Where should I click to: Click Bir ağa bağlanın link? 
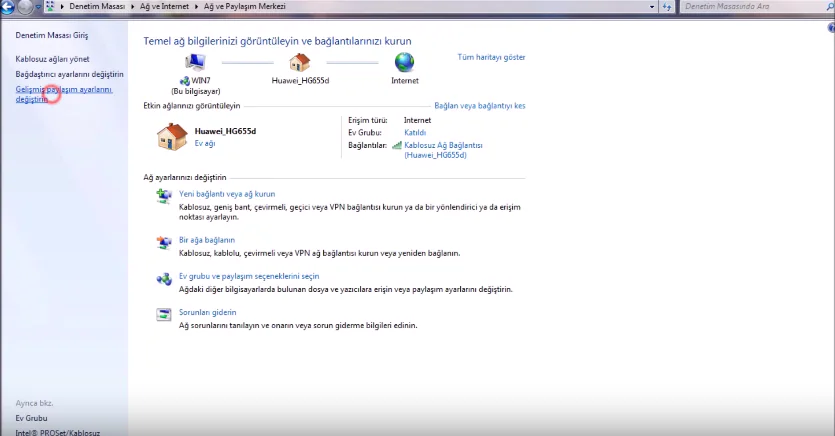[x=207, y=240]
